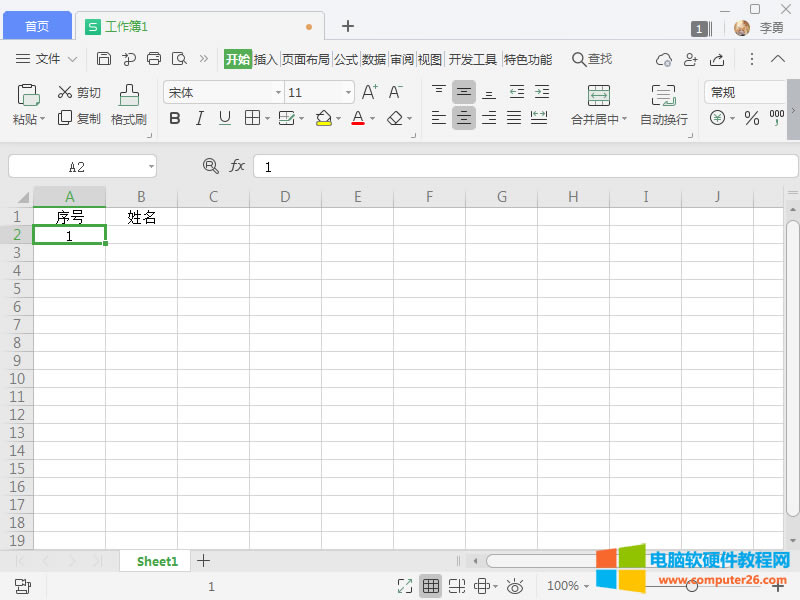Switch to the Insert (插入) ribbon tab
This screenshot has width=800, height=600.
(x=265, y=59)
